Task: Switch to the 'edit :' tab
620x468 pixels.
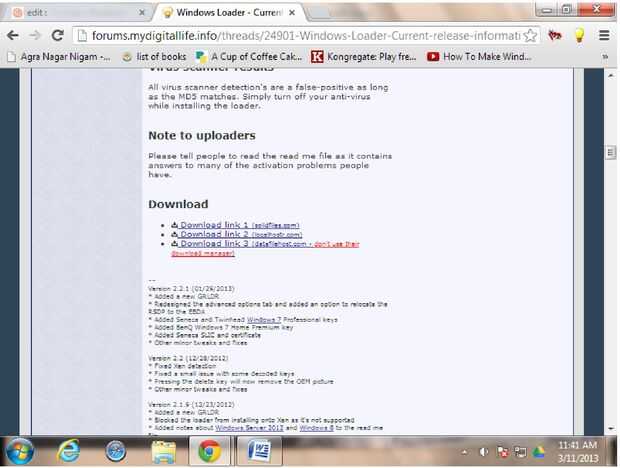Action: pyautogui.click(x=77, y=13)
